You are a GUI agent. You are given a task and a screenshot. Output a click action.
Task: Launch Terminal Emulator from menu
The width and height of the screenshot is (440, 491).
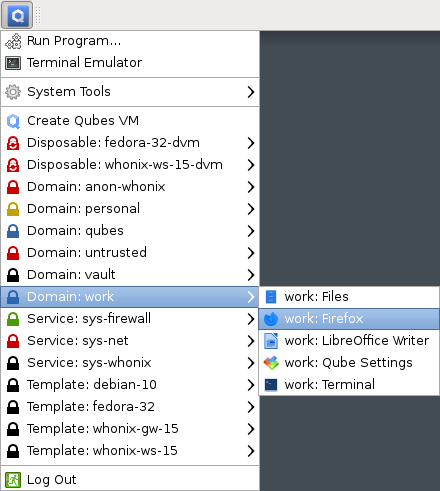point(130,63)
